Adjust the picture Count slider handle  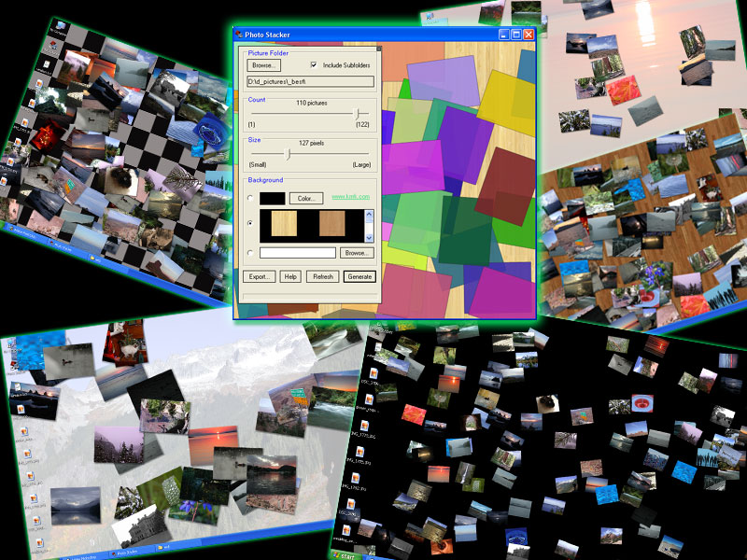coord(357,113)
